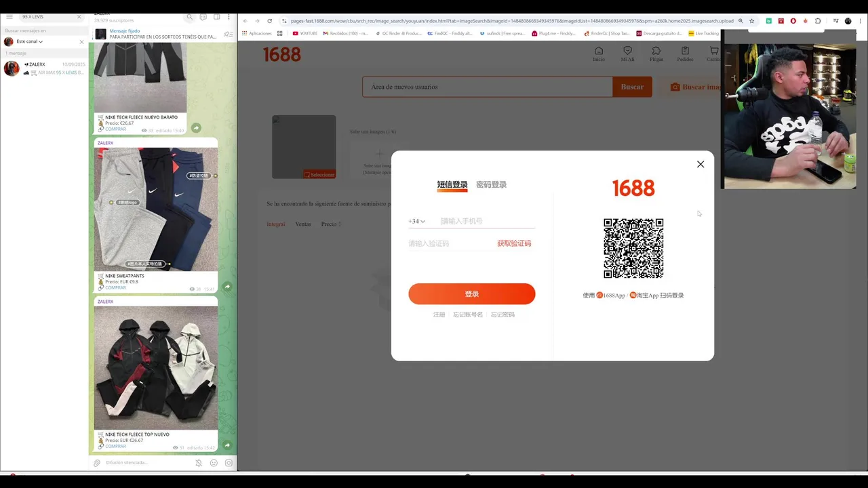868x488 pixels.
Task: Click the Plugin icon on 1688
Action: [x=656, y=54]
